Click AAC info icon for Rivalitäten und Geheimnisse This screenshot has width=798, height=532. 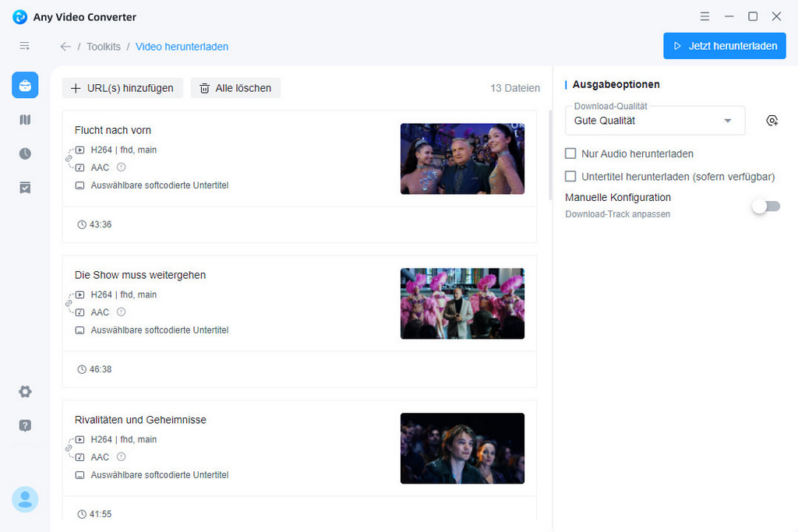tap(121, 456)
